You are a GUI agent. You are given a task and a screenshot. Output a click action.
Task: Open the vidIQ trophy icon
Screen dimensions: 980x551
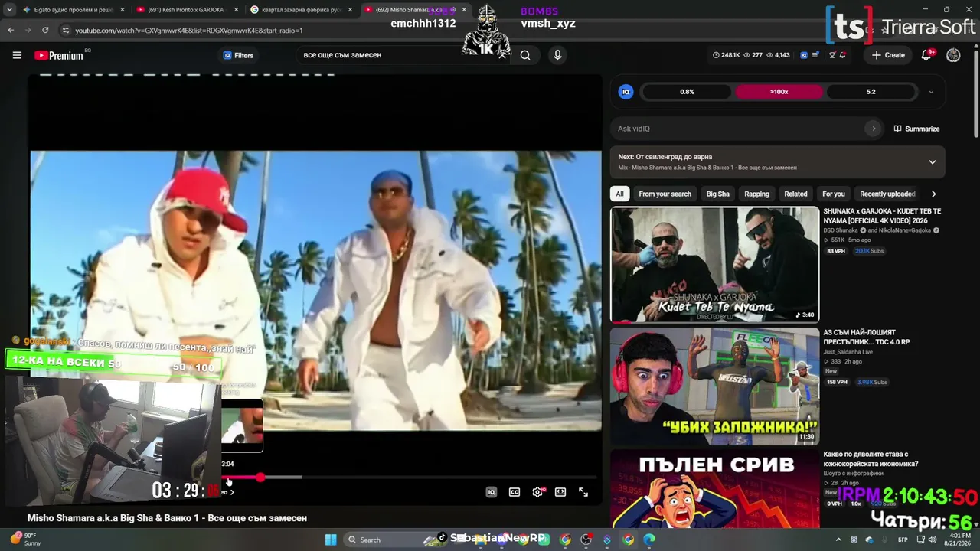point(832,55)
